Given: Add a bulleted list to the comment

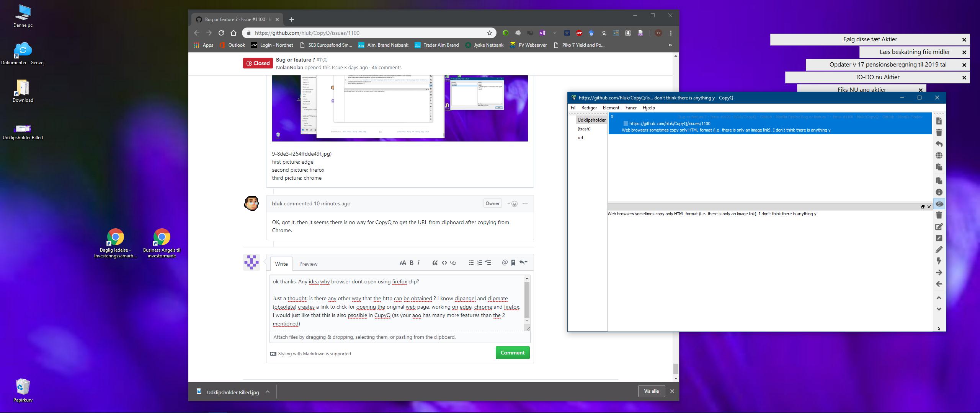Looking at the screenshot, I should [470, 263].
